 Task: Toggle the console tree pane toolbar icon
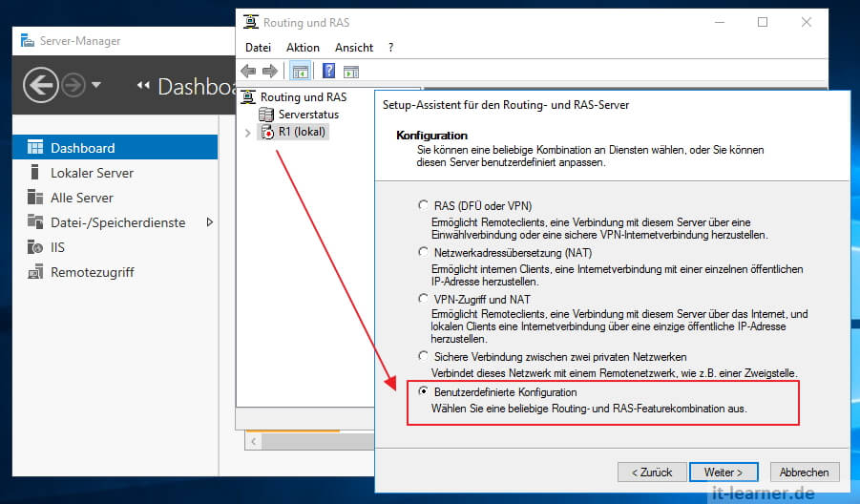pos(301,72)
